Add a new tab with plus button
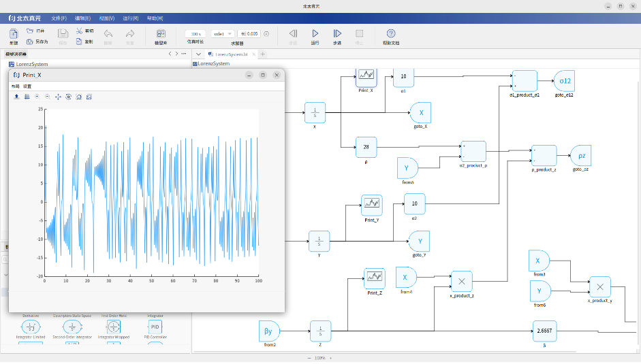The height and width of the screenshot is (364, 641). tap(263, 54)
